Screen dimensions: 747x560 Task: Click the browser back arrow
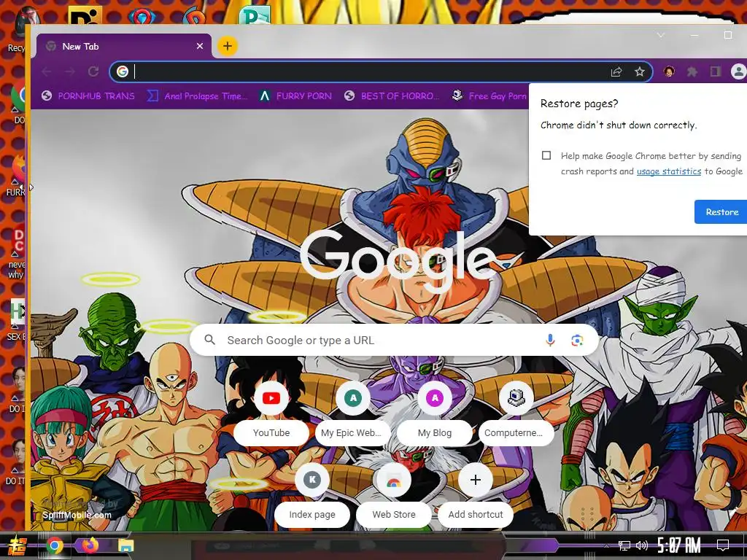pyautogui.click(x=47, y=71)
